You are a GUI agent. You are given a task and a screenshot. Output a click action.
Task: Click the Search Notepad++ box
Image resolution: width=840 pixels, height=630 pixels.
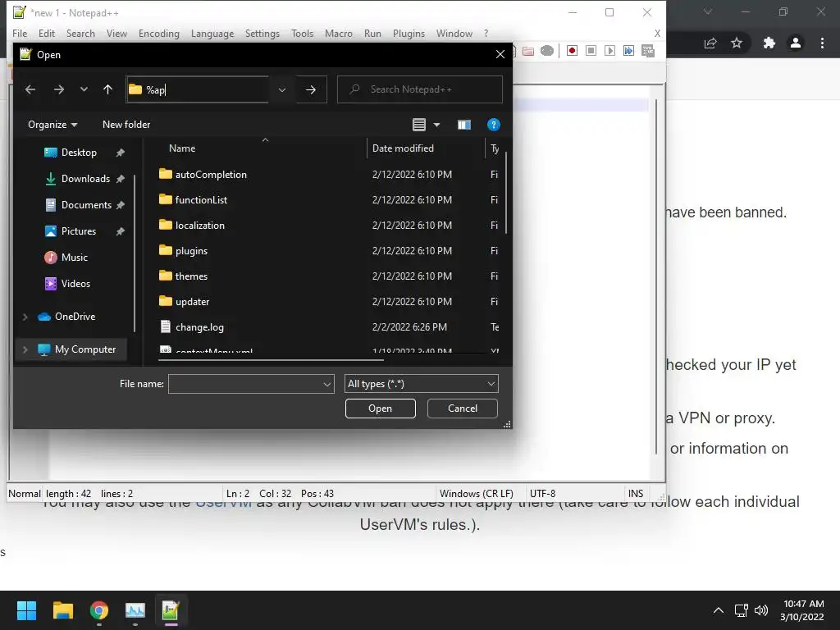tap(419, 89)
